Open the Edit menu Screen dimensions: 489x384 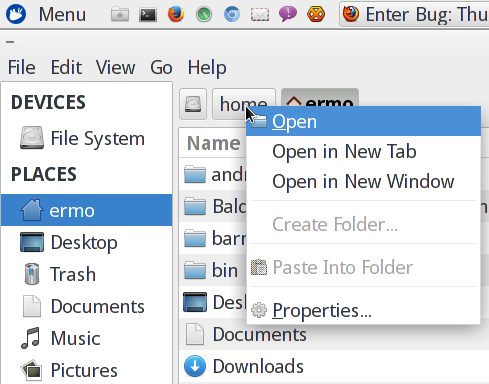(x=66, y=68)
